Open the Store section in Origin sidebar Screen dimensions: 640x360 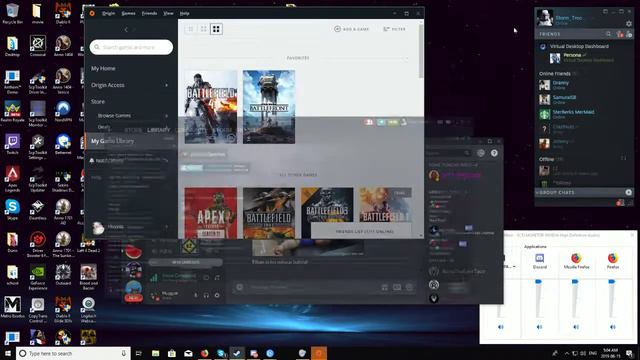pos(98,102)
